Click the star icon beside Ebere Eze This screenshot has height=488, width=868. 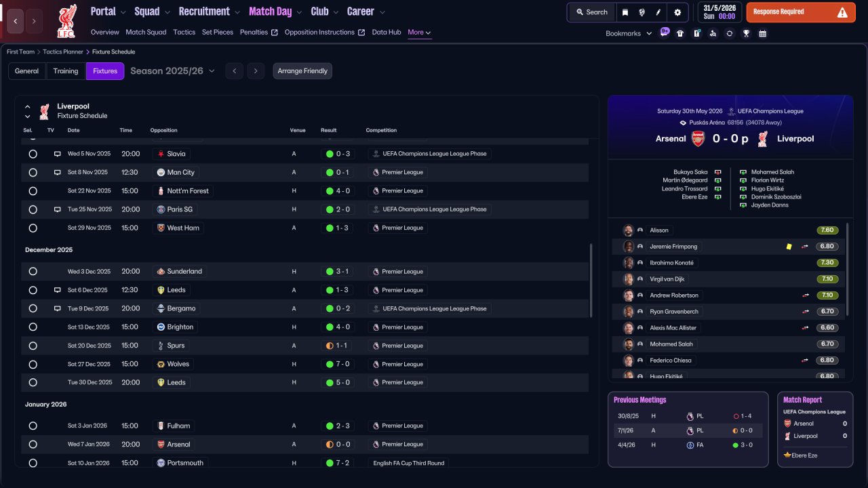click(x=787, y=455)
